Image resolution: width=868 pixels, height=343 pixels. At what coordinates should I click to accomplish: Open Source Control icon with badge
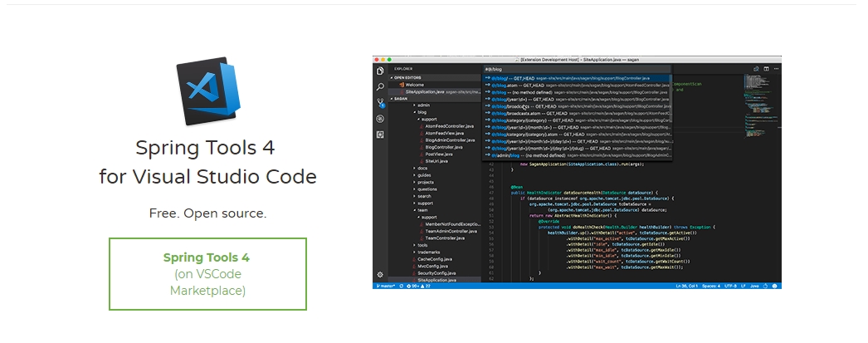[x=380, y=103]
